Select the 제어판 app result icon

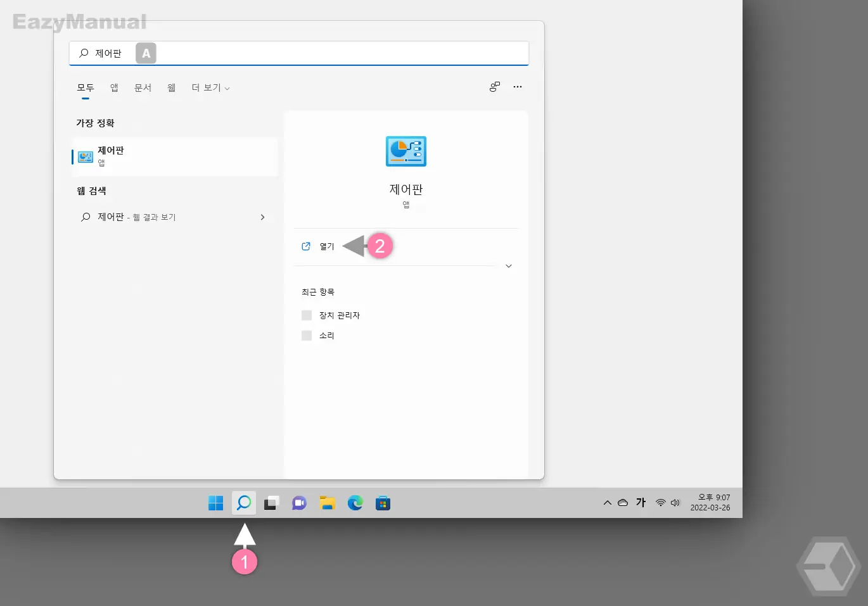[x=85, y=156]
